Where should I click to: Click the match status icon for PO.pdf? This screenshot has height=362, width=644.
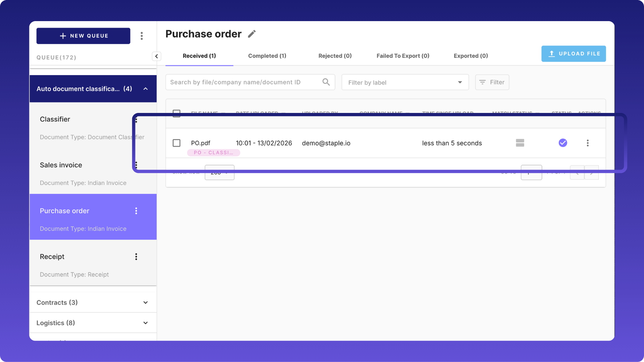pos(520,143)
